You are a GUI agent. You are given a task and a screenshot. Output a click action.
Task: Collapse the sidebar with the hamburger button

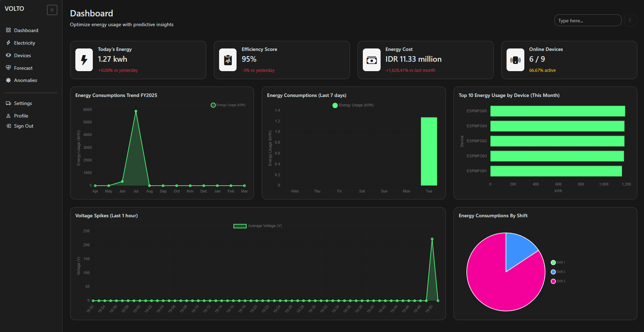tap(52, 10)
